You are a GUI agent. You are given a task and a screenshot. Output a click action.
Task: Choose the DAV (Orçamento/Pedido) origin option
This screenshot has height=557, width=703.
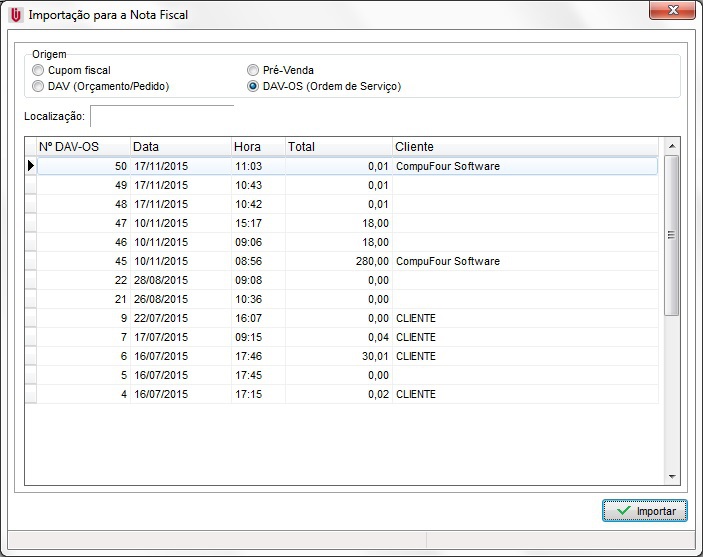38,87
